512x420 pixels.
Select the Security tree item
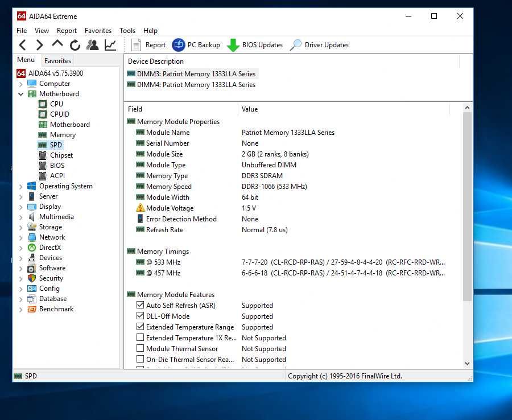pyautogui.click(x=51, y=278)
